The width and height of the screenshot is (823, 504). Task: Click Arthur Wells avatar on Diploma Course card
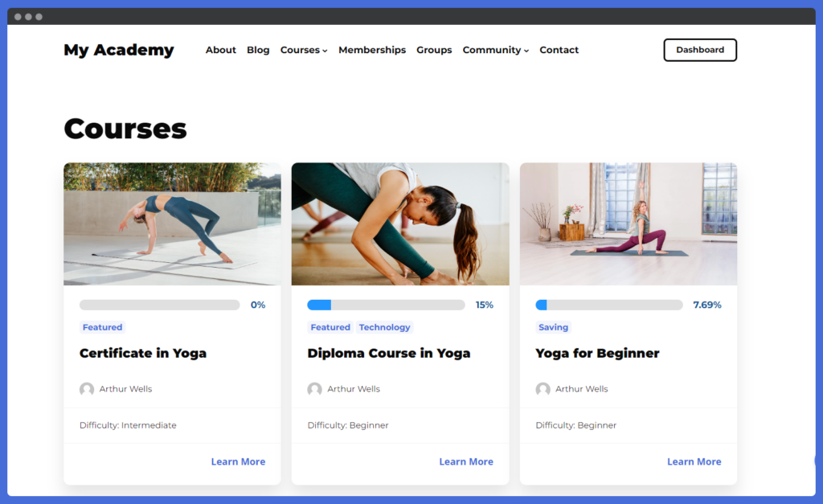(314, 389)
